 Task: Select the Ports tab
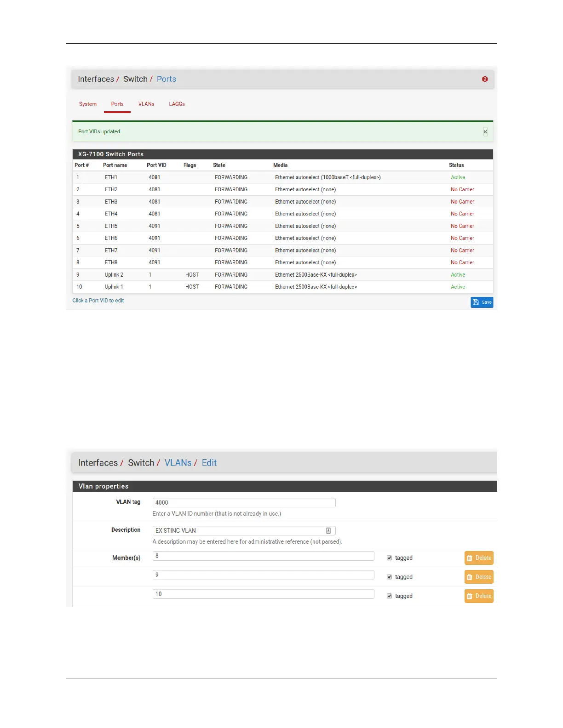pyautogui.click(x=117, y=104)
